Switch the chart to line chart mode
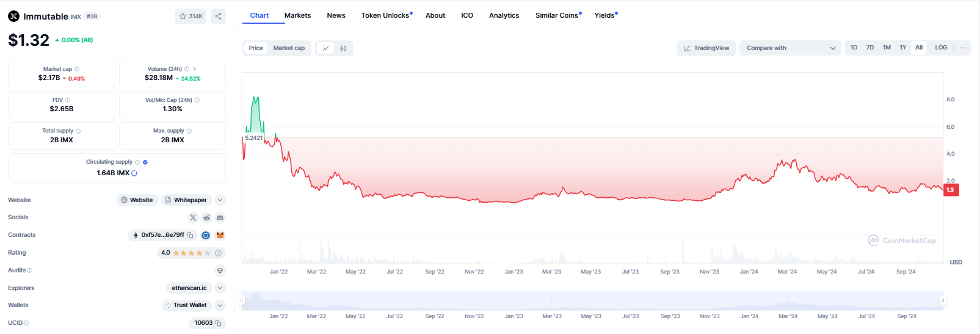Viewport: 980px width, 334px height. pos(326,48)
